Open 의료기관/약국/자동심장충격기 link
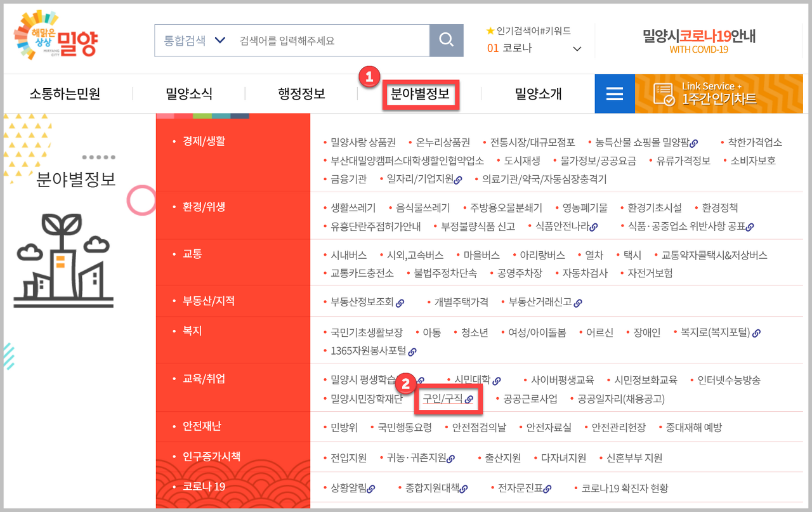Viewport: 812px width, 512px height. pos(544,179)
